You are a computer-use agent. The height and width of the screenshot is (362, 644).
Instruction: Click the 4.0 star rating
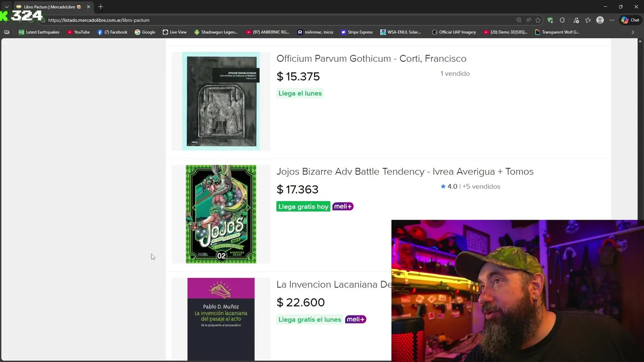click(x=449, y=187)
